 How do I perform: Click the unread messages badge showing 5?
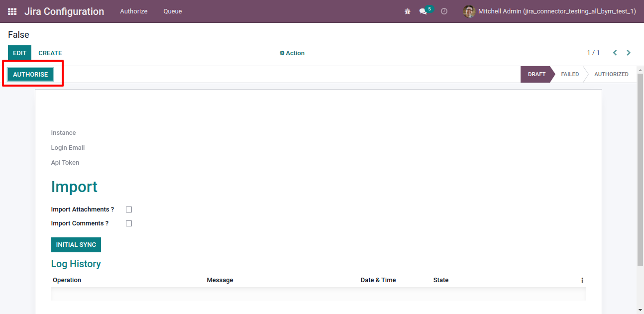(x=429, y=8)
